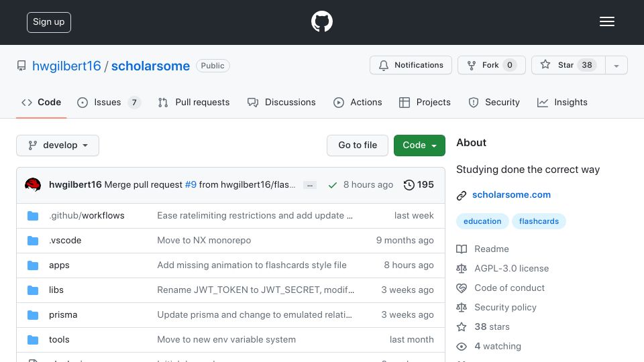Click the folder icon for prisma

point(33,315)
